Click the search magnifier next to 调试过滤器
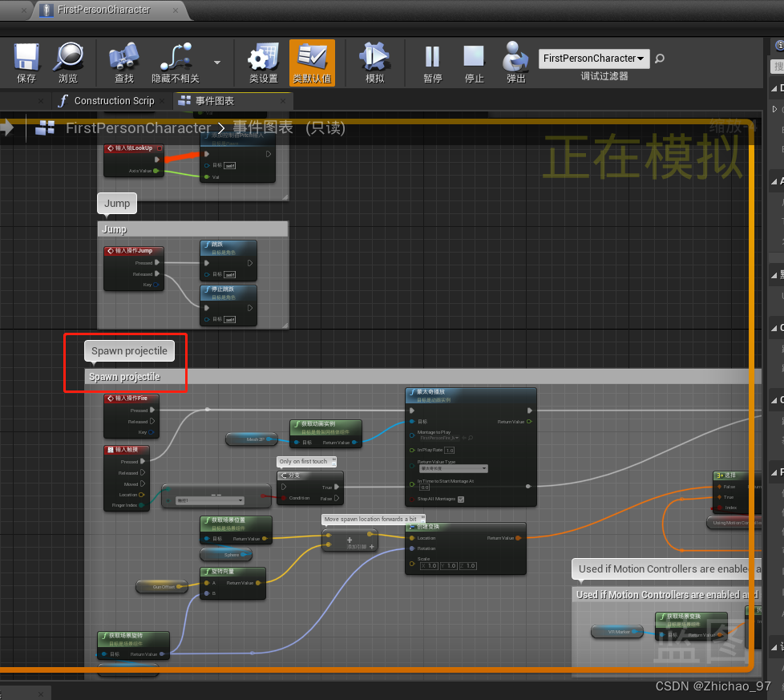The image size is (784, 700). [x=659, y=59]
